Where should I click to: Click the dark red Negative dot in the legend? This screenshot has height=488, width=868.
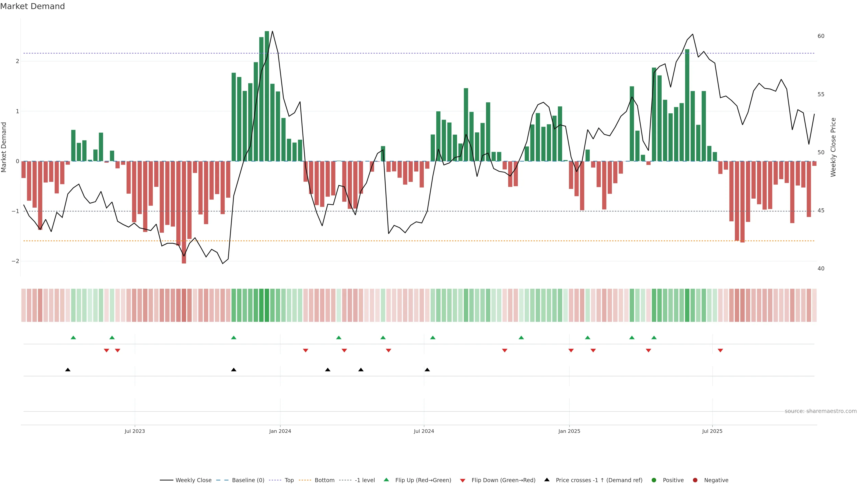point(695,480)
